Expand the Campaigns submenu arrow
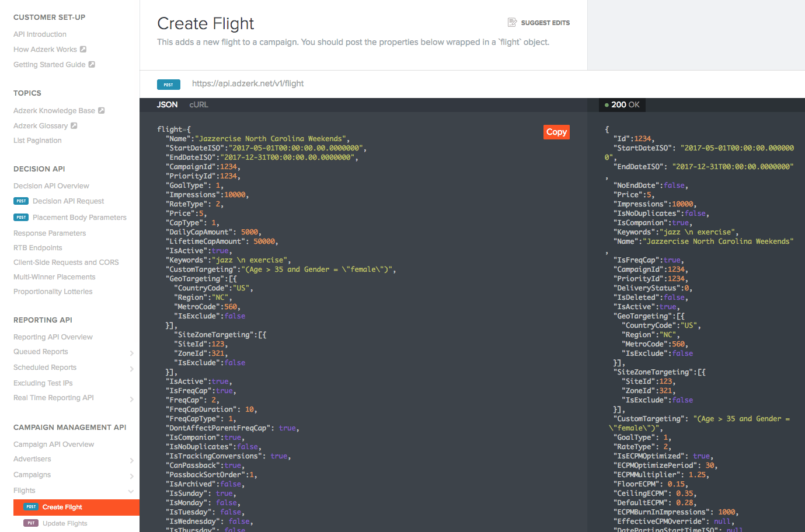The height and width of the screenshot is (532, 805). (131, 476)
